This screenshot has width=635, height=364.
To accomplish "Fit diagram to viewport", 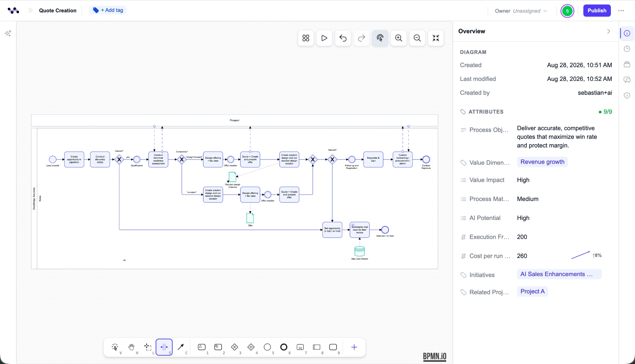I will coord(436,38).
